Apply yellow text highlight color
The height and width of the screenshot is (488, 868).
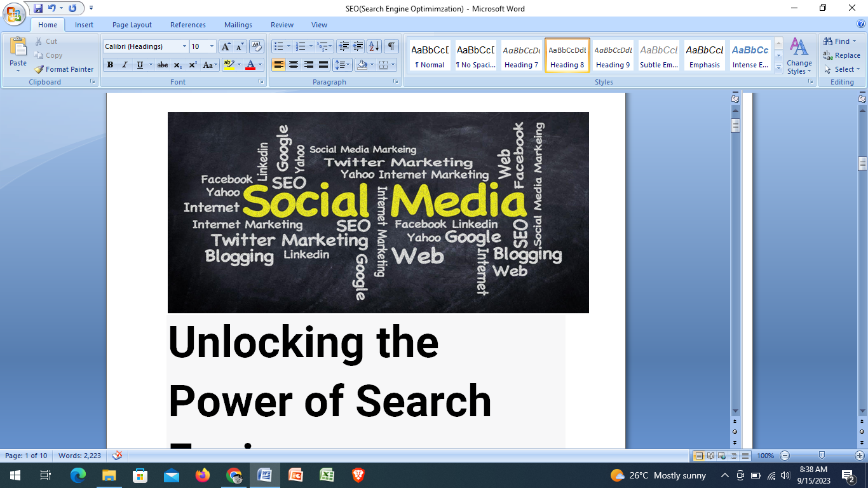coord(229,65)
